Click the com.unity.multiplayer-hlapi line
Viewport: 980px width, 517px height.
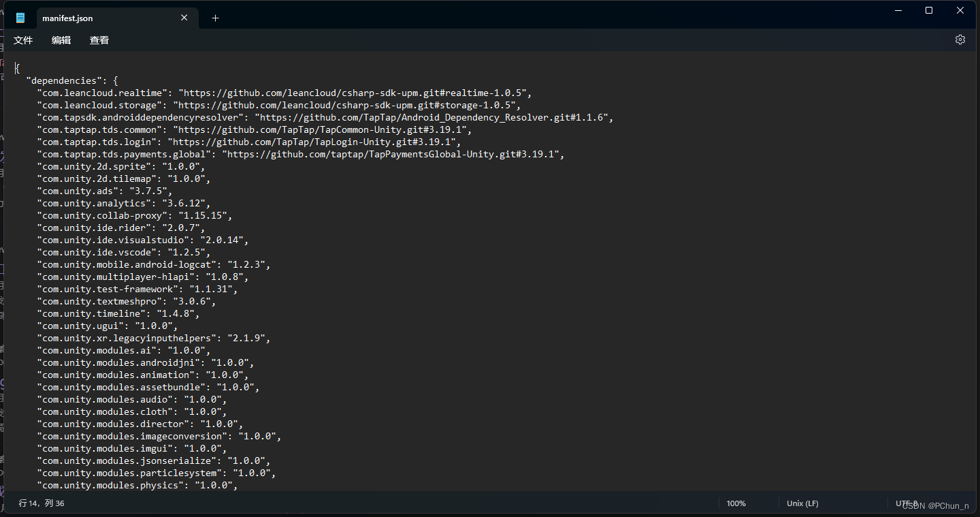[x=143, y=277]
